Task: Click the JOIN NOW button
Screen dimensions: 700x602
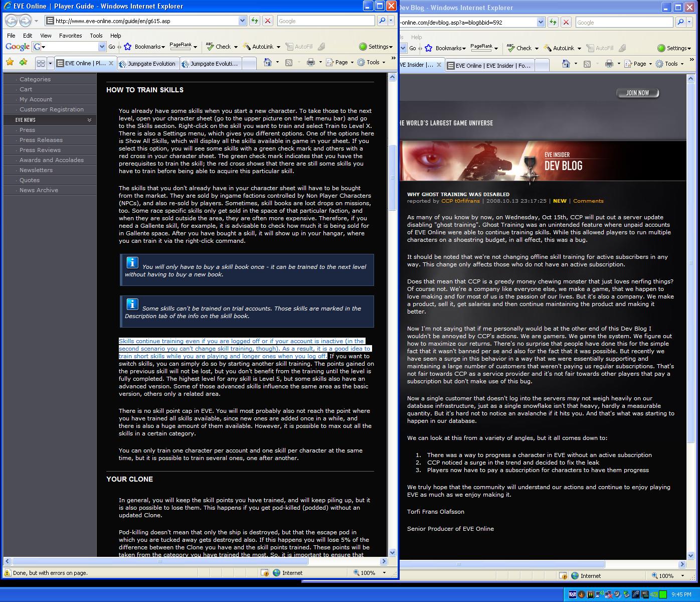Action: 637,93
